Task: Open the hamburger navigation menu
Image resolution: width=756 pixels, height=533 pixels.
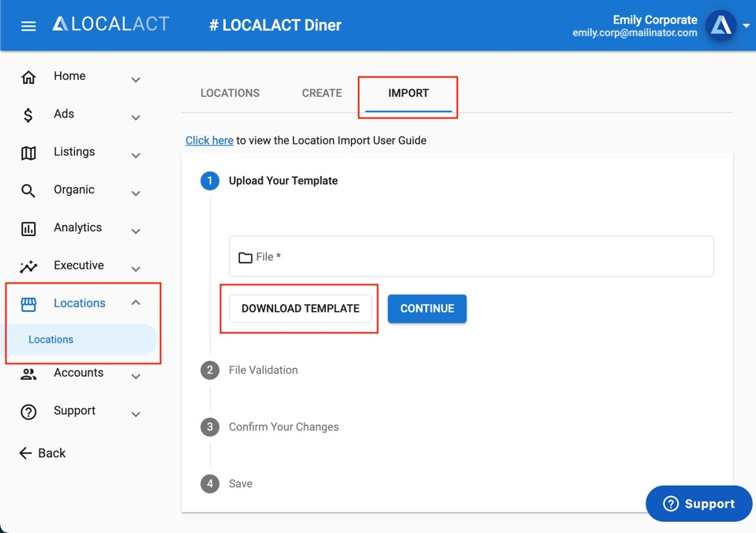Action: (28, 26)
